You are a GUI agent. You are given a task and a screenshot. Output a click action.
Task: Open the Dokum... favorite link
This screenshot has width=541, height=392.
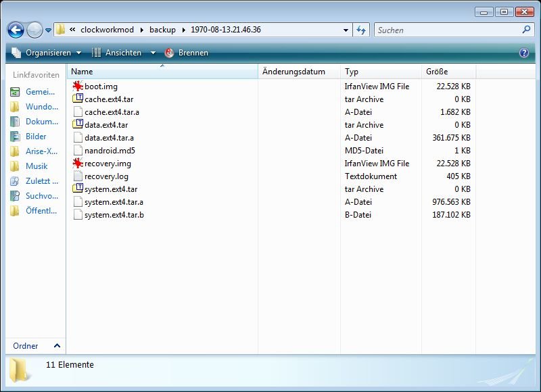pos(42,122)
